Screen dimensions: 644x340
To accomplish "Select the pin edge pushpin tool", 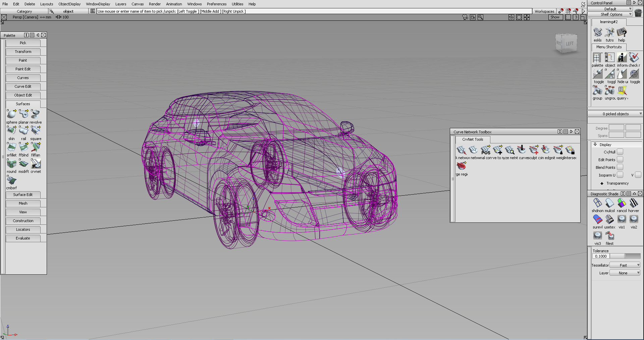I will coord(546,150).
